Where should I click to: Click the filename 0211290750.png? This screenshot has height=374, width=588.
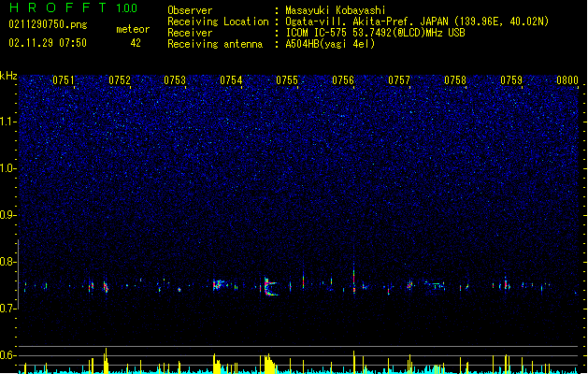tap(48, 24)
